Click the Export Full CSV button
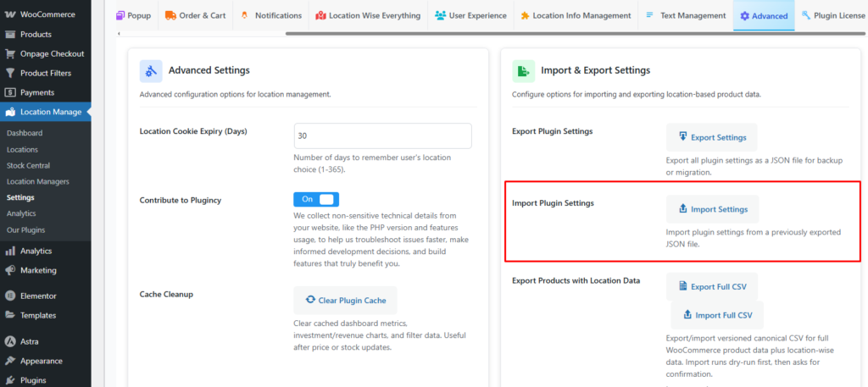 tap(712, 287)
